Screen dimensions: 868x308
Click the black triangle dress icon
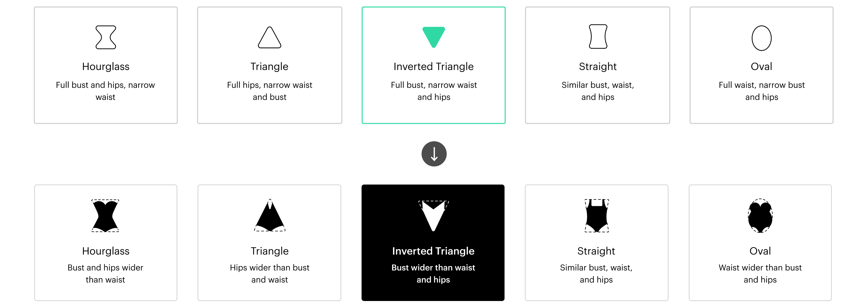pyautogui.click(x=269, y=215)
